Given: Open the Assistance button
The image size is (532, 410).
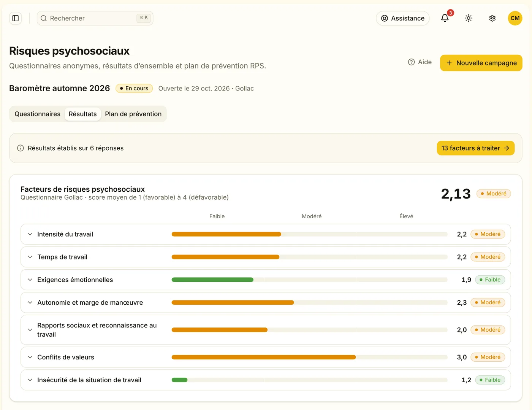Looking at the screenshot, I should [x=402, y=18].
